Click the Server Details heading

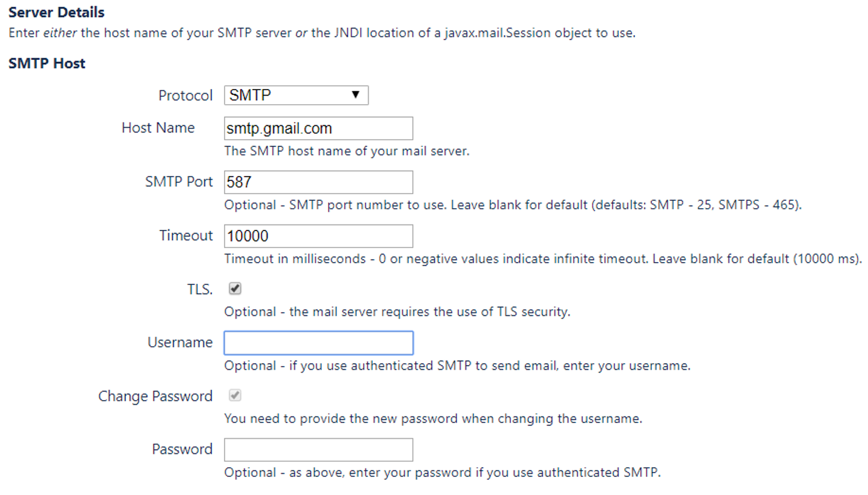click(x=56, y=11)
